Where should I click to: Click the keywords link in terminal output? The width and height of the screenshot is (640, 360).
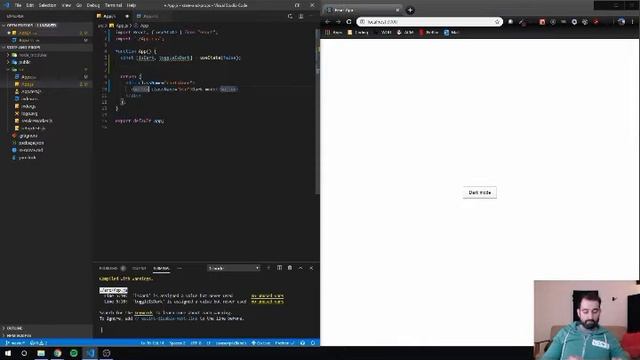143,313
